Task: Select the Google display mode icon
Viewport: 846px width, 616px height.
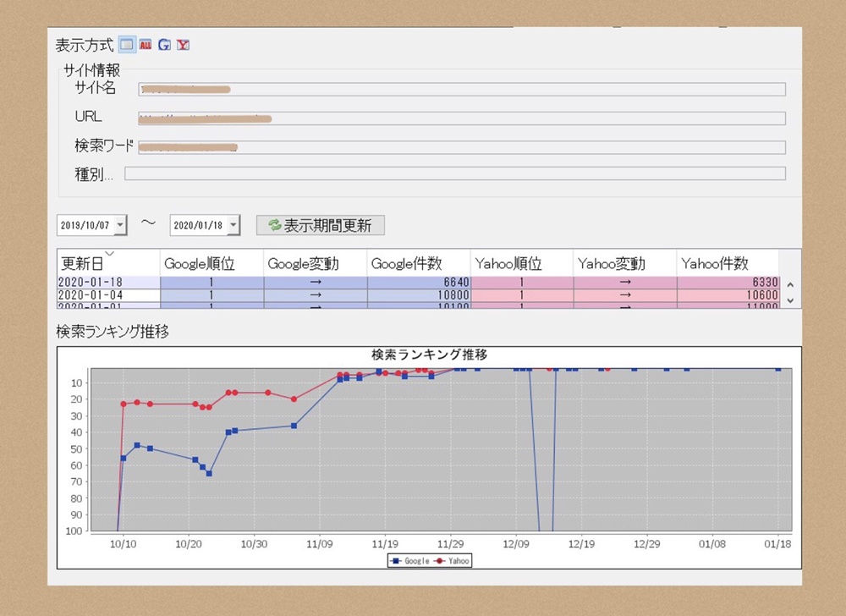Action: [x=164, y=44]
